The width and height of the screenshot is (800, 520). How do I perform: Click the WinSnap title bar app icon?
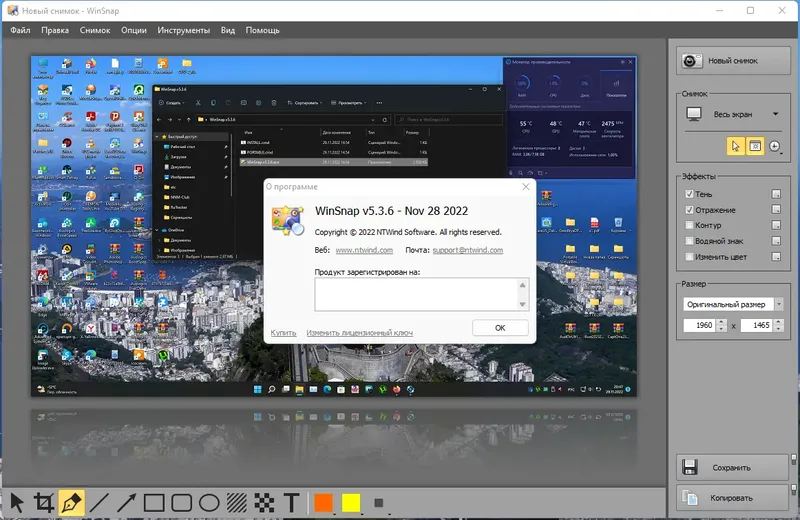(x=13, y=10)
